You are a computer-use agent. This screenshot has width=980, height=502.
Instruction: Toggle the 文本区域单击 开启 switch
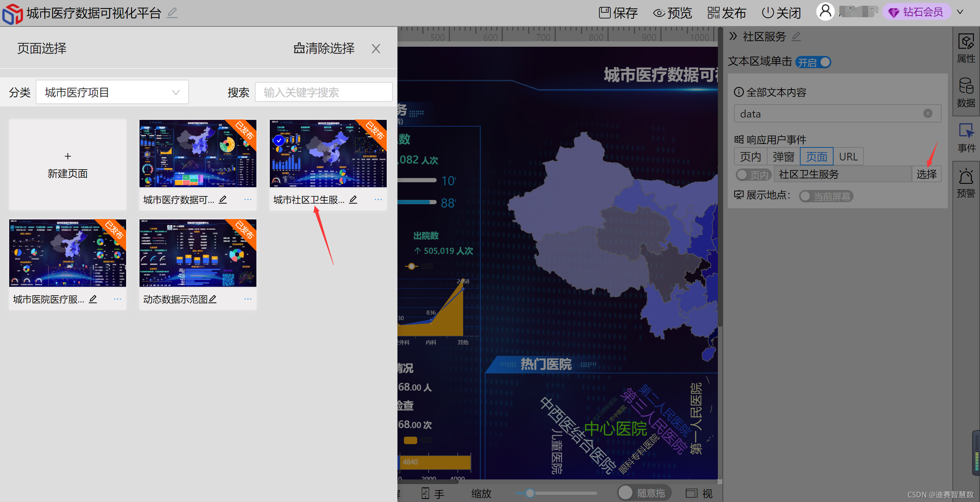tap(813, 62)
